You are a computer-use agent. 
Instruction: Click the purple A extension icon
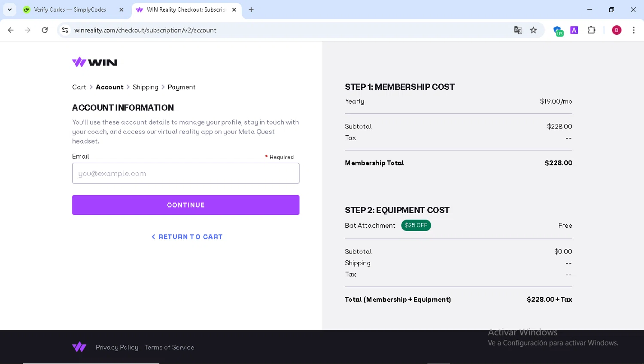pyautogui.click(x=574, y=30)
